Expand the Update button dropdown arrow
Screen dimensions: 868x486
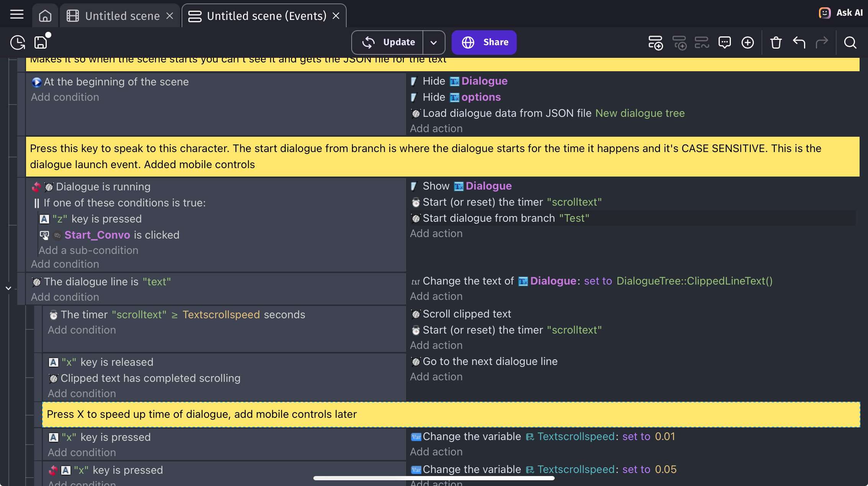[434, 43]
